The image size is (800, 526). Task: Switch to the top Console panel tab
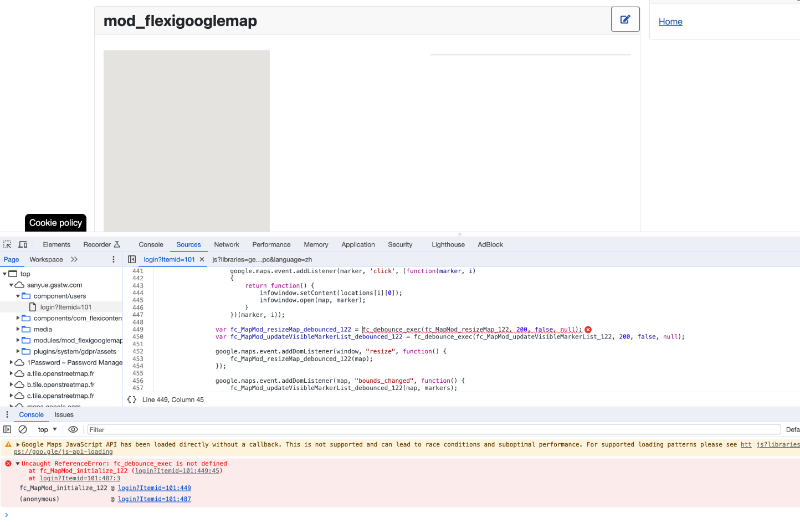point(151,244)
